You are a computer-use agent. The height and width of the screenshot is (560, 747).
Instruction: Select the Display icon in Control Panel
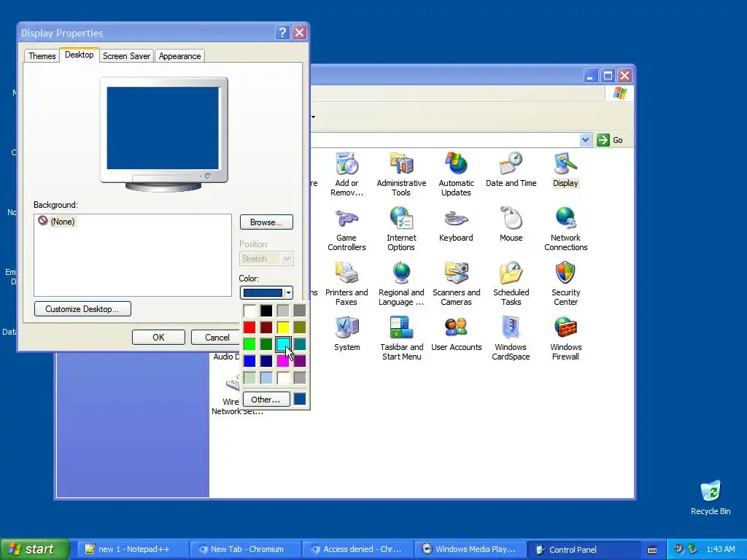(x=565, y=169)
